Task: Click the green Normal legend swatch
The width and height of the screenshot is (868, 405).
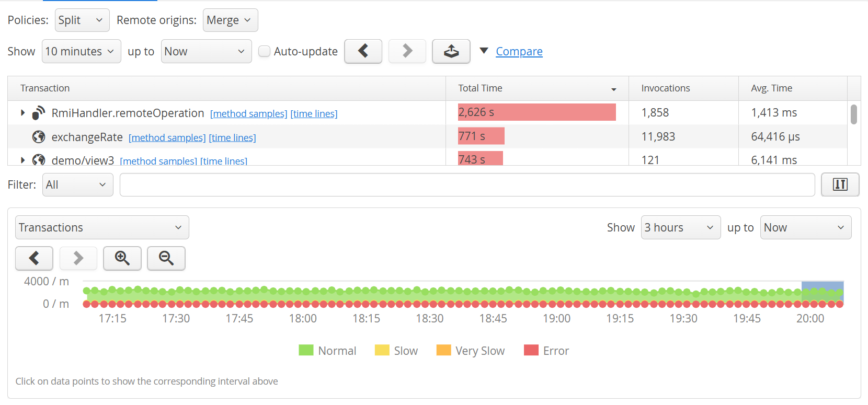Action: point(306,350)
